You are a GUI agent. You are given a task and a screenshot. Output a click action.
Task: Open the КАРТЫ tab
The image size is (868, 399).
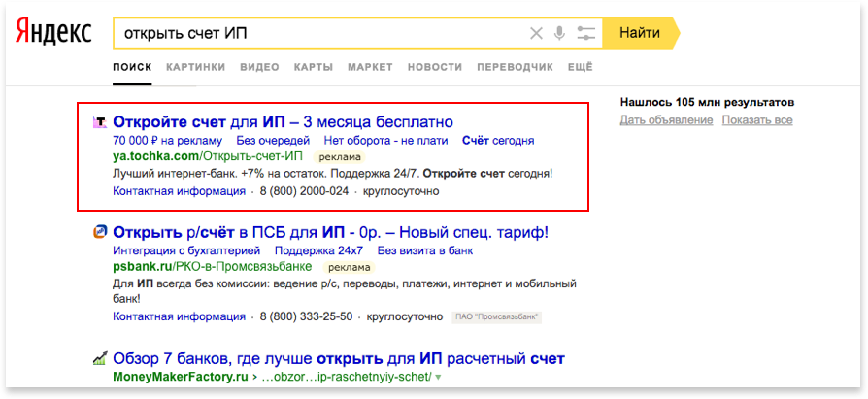pyautogui.click(x=314, y=68)
